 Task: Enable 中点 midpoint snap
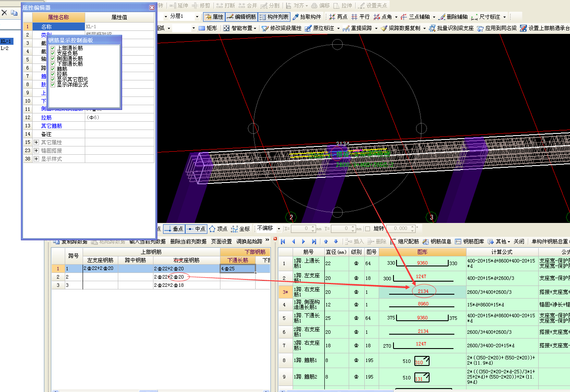[x=196, y=229]
